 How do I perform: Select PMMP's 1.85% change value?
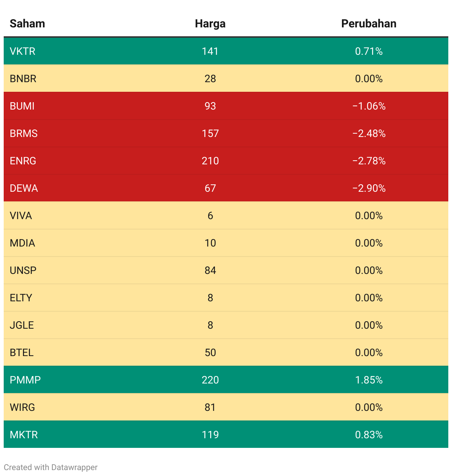369,380
